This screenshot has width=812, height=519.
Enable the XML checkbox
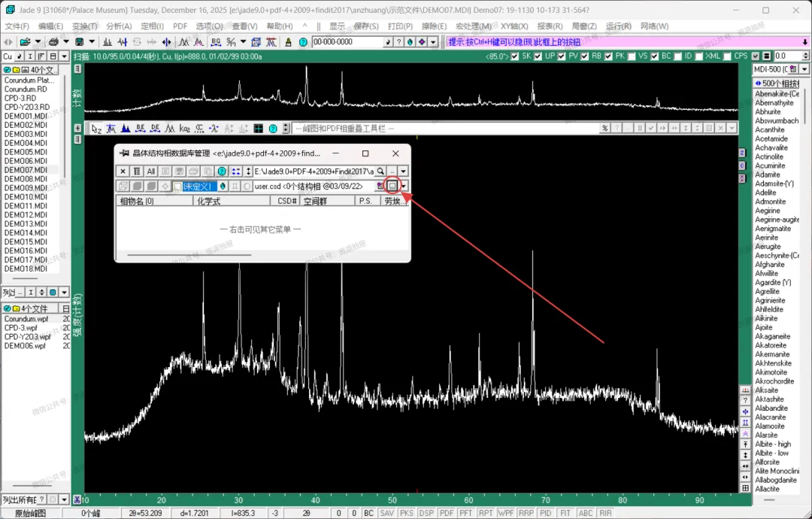click(699, 56)
